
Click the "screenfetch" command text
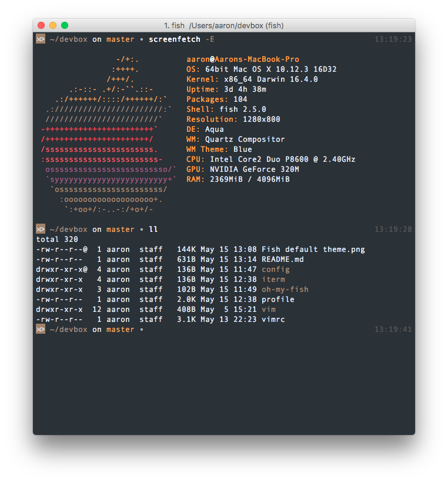point(175,39)
